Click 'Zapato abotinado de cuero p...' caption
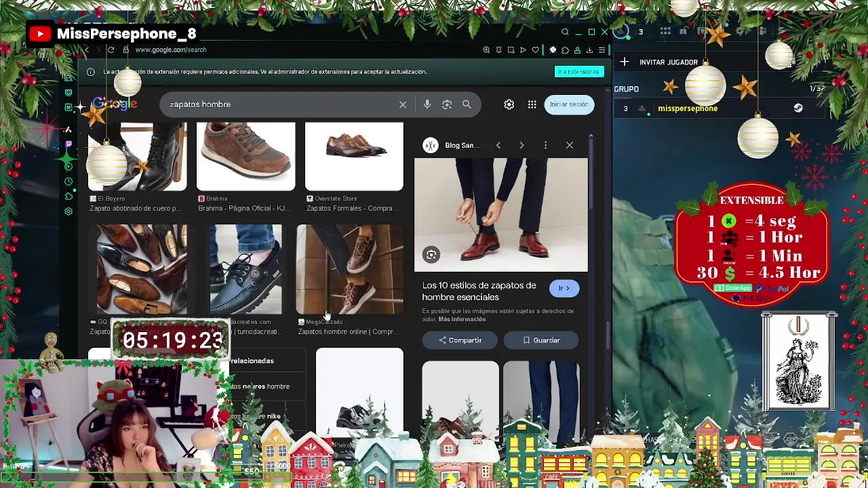The image size is (868, 488). pos(136,209)
